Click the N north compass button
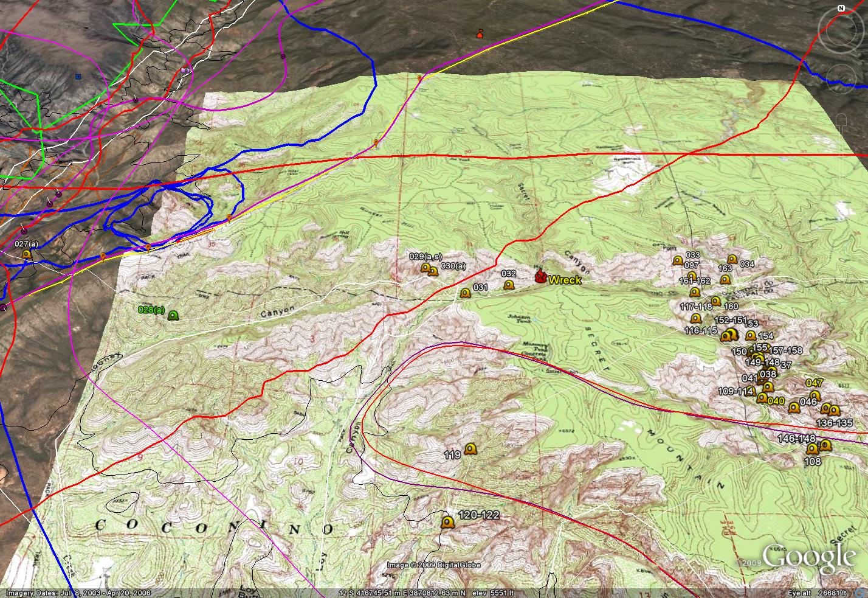 (x=842, y=9)
